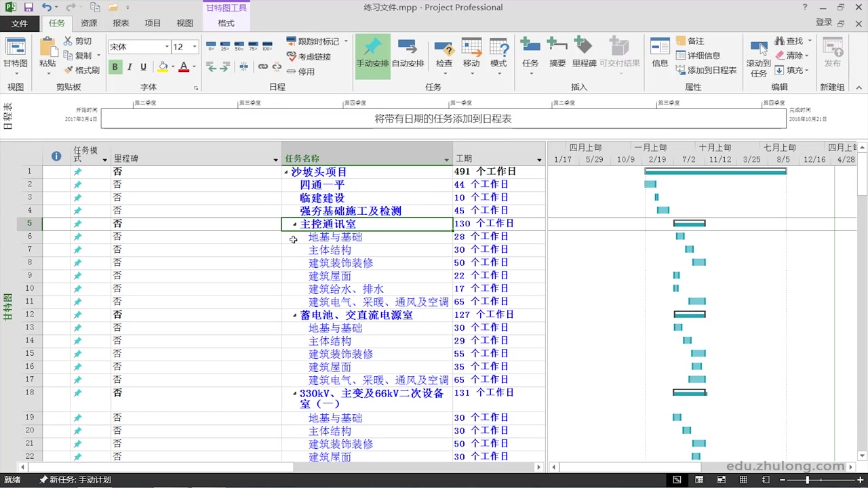Click Notes (备注) command
This screenshot has height=488, width=868.
690,41
